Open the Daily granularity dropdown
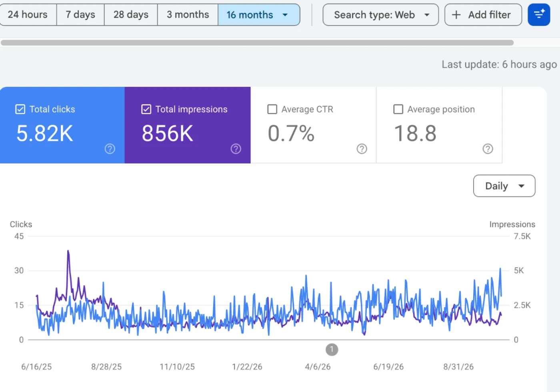 pyautogui.click(x=504, y=186)
